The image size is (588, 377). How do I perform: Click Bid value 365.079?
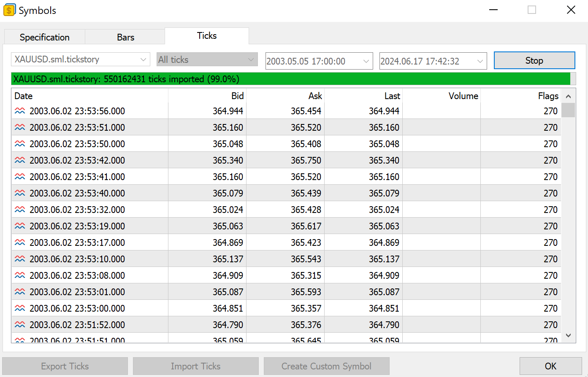pos(228,193)
